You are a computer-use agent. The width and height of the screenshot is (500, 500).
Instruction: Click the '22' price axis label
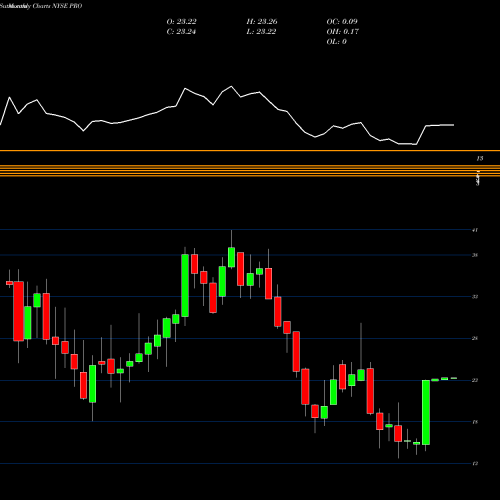pos(475,380)
